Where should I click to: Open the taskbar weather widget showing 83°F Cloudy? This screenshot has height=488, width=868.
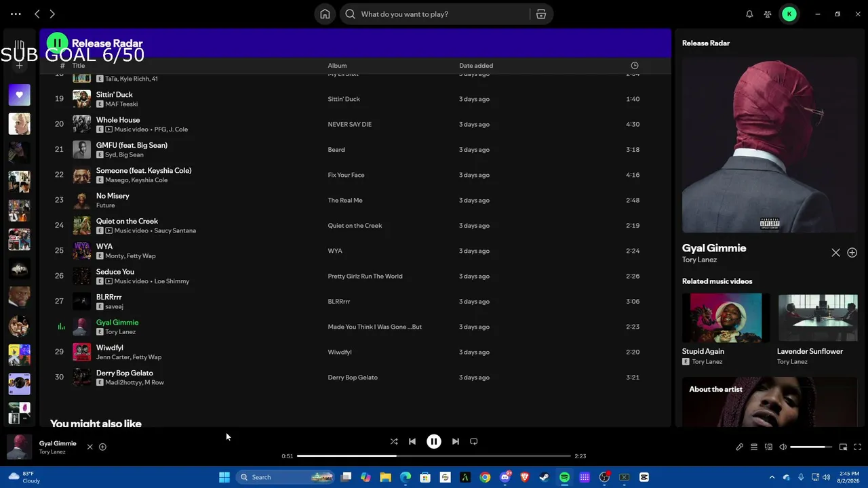tap(24, 477)
